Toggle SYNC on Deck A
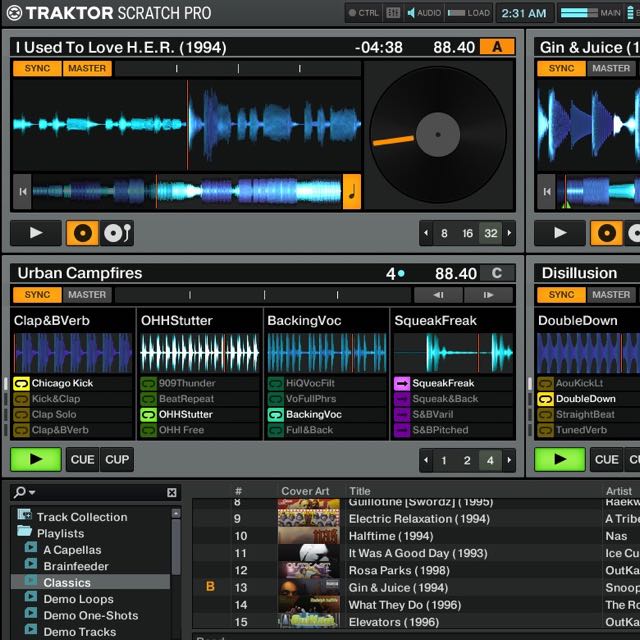Image resolution: width=640 pixels, height=640 pixels. click(x=37, y=68)
